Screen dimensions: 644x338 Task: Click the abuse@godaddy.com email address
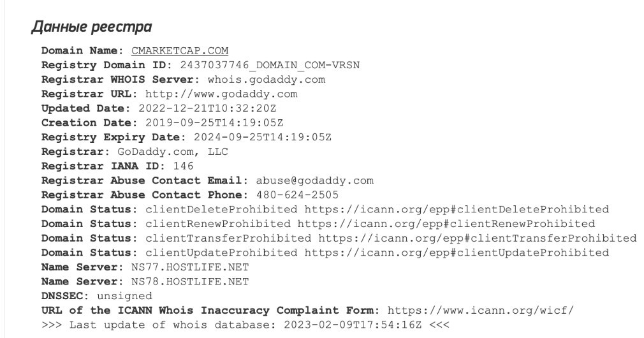point(314,180)
